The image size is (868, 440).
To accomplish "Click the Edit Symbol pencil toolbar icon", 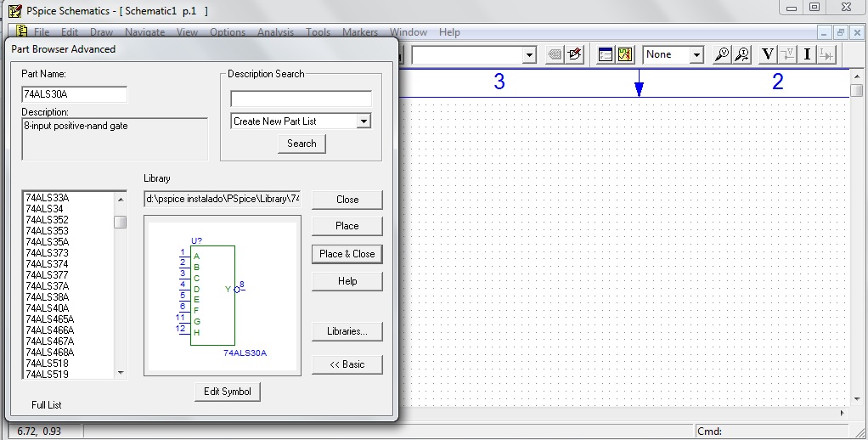I will 575,54.
